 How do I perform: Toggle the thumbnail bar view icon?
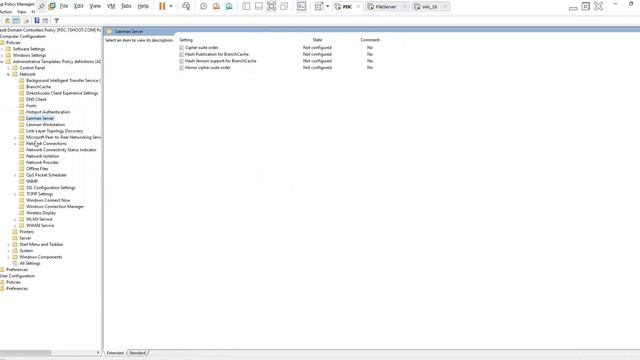point(259,6)
